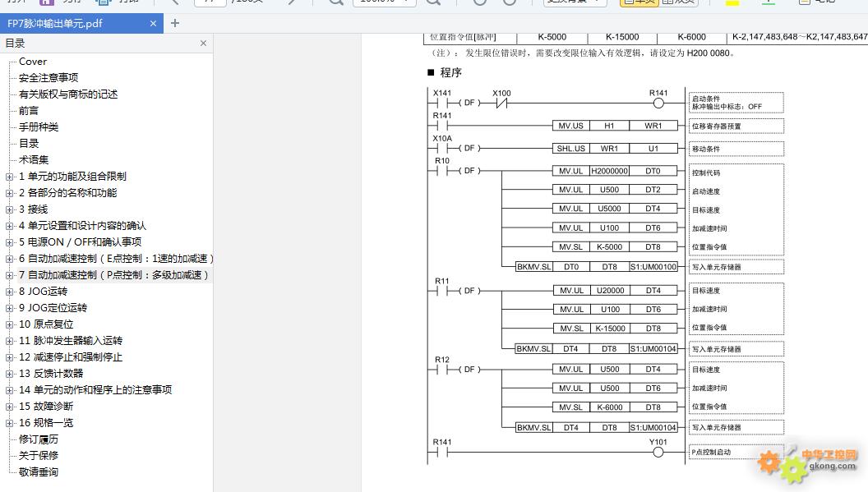Expand chapter 10 原点复位
This screenshot has width=868, height=492.
coord(9,325)
